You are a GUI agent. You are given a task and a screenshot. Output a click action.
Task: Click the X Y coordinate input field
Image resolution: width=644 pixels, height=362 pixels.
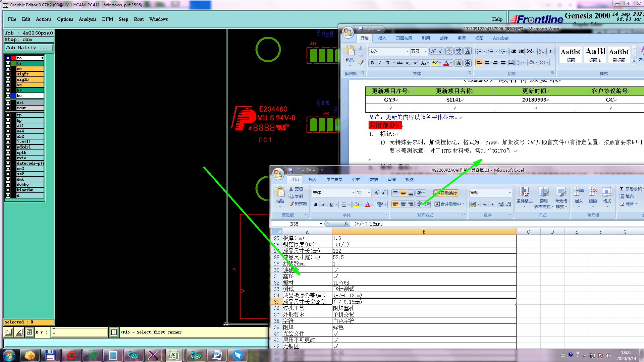click(79, 332)
